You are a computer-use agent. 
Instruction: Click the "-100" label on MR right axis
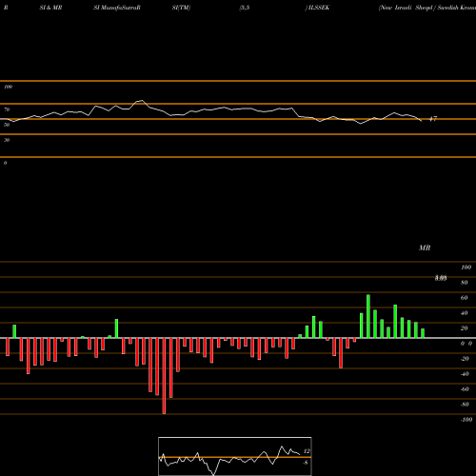click(x=466, y=420)
